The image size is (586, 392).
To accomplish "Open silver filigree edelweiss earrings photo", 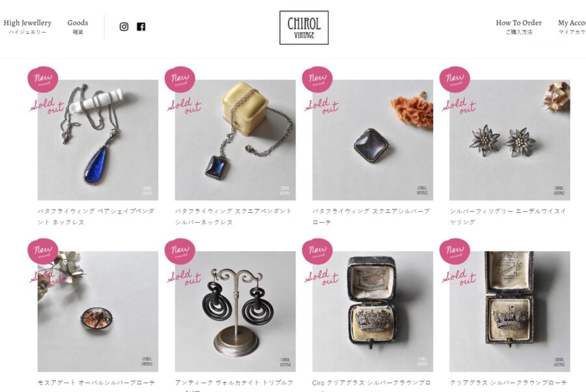I will [510, 140].
